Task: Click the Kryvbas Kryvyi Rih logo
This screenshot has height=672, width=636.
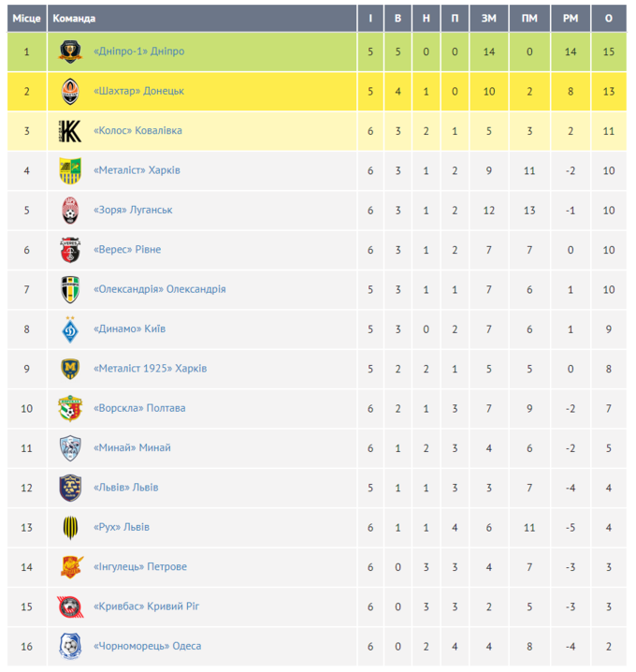Action: (70, 606)
